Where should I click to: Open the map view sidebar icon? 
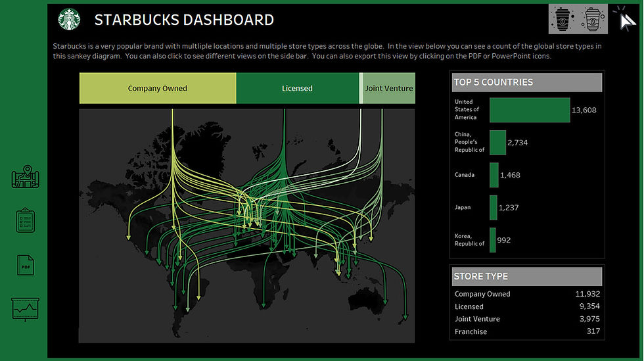tap(26, 177)
